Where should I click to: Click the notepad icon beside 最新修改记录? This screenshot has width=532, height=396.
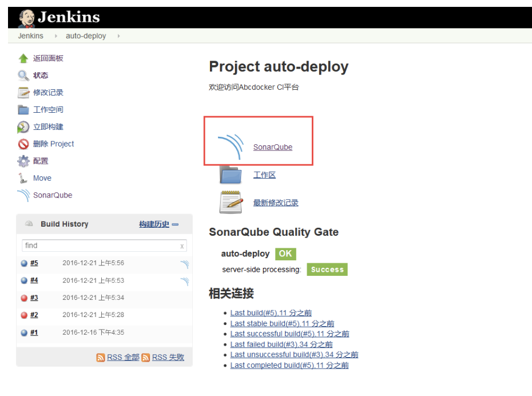tap(232, 202)
